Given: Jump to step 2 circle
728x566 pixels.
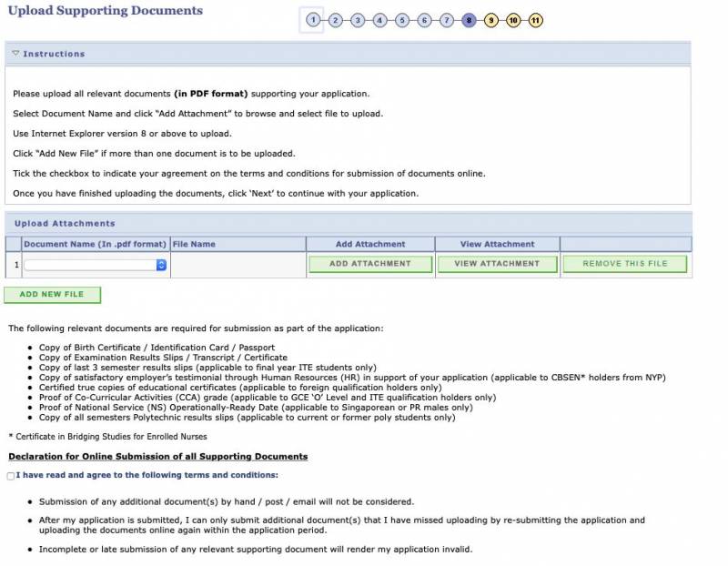Looking at the screenshot, I should coord(335,20).
